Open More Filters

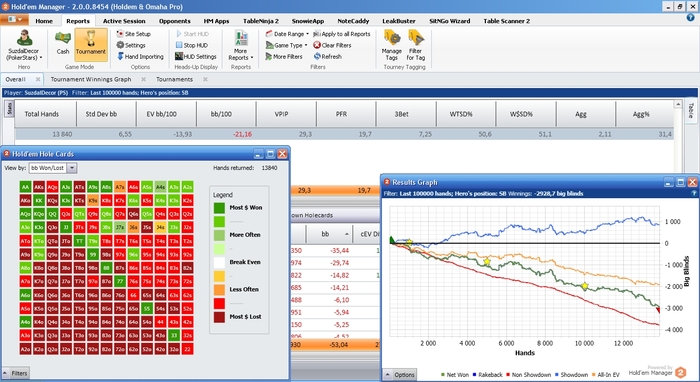click(284, 57)
